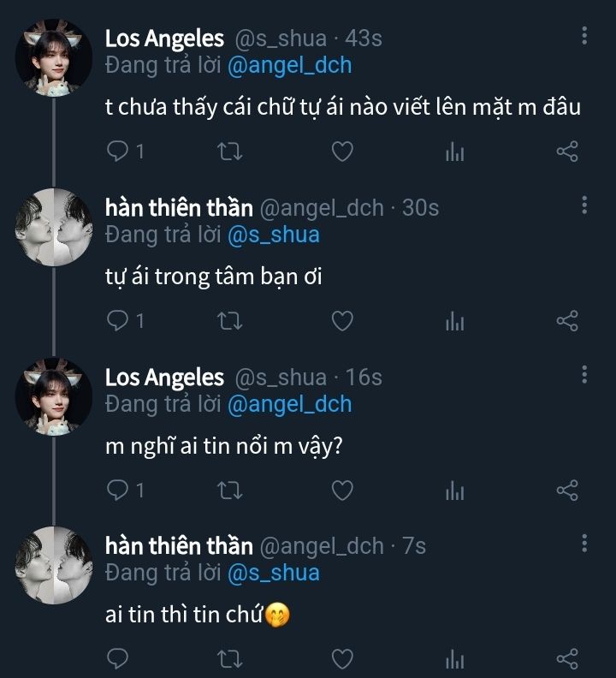Share the first tweet from Los Angeles
Screen dimensions: 616x678
[x=567, y=152]
